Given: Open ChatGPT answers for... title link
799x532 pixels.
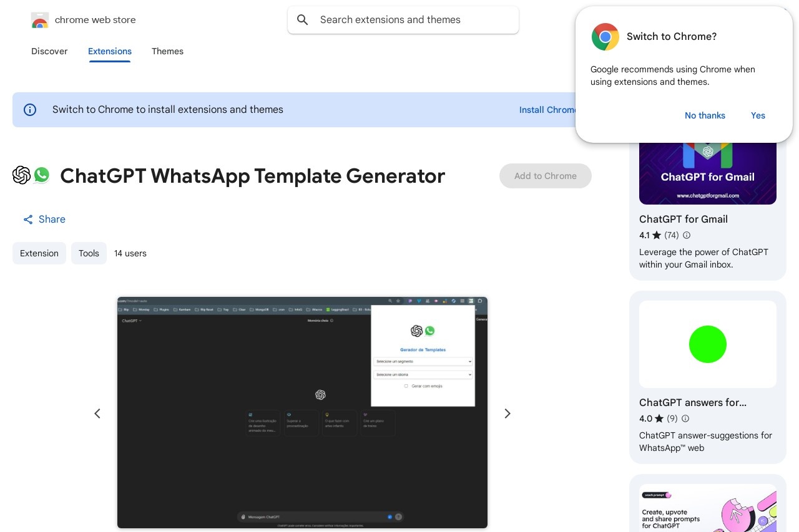Looking at the screenshot, I should (693, 402).
